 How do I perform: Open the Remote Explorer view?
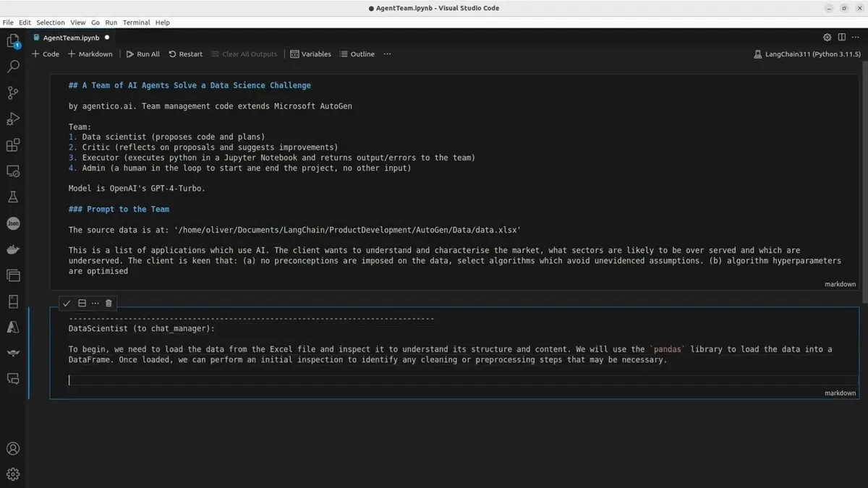click(13, 171)
